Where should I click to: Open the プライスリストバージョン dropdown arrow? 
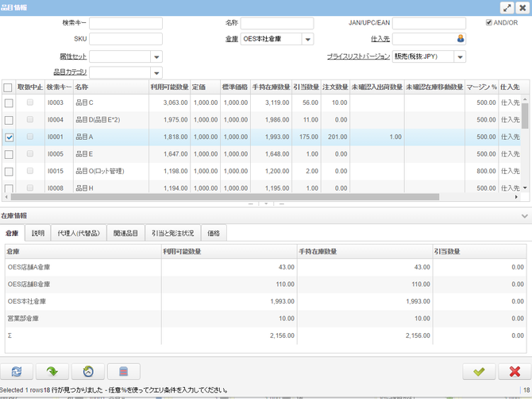pyautogui.click(x=460, y=56)
